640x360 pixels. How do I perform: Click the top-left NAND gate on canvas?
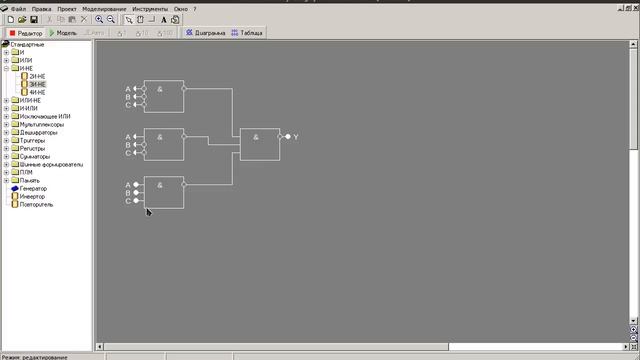(164, 96)
